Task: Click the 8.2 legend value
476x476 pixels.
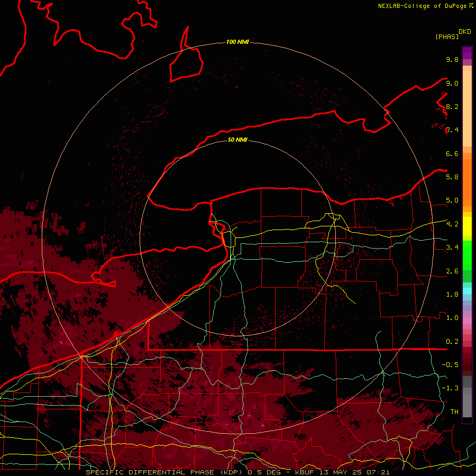Action: pyautogui.click(x=452, y=106)
